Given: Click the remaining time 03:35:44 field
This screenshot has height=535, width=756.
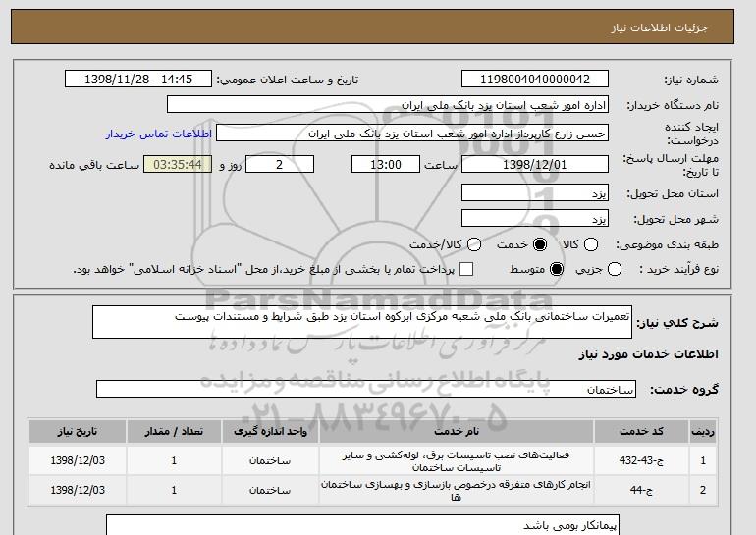Looking at the screenshot, I should 178,164.
